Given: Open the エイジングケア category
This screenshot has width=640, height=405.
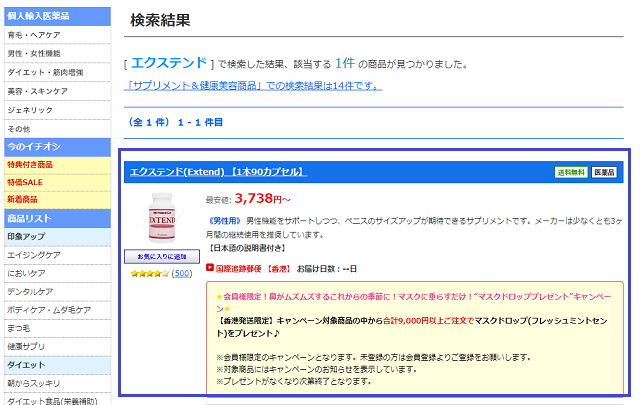Looking at the screenshot, I should tap(58, 255).
